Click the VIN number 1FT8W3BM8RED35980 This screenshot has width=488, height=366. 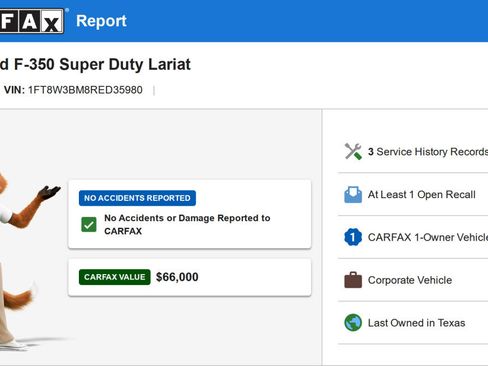coord(85,90)
